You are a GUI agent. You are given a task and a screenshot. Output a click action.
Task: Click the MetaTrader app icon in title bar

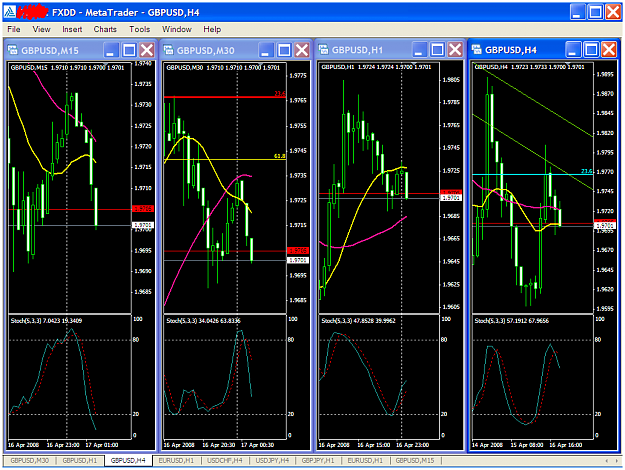click(x=10, y=12)
